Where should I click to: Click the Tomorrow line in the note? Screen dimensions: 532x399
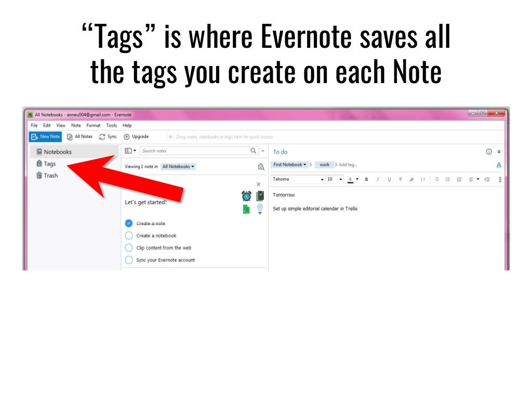tap(284, 195)
